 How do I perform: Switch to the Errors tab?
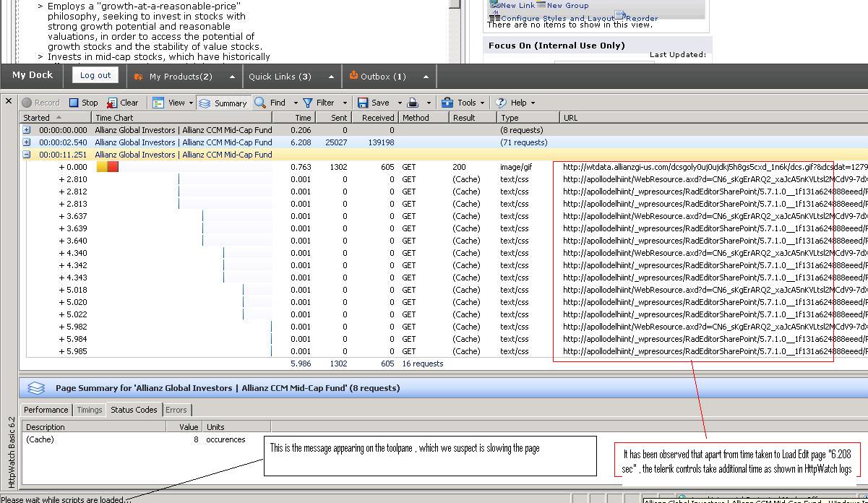coord(176,410)
